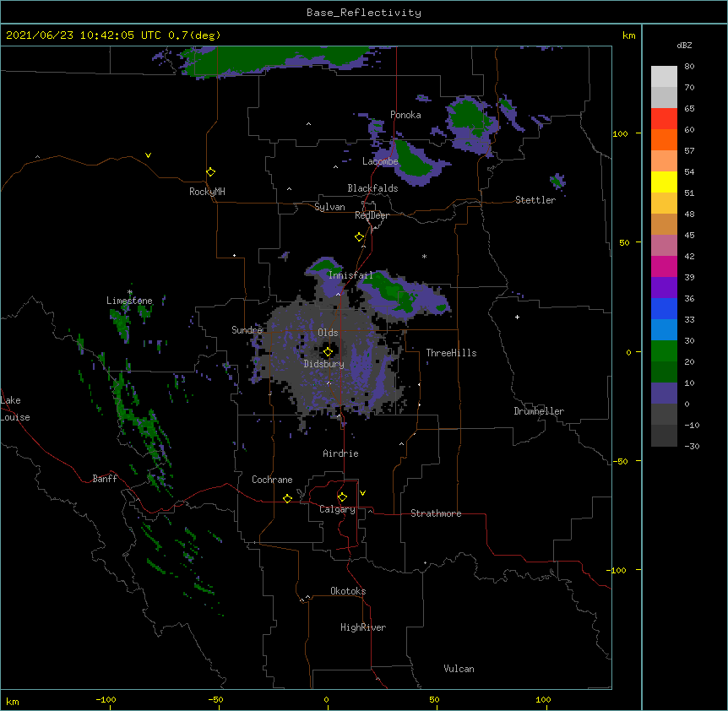
Task: Click the Okotoks town label
Action: tap(348, 591)
